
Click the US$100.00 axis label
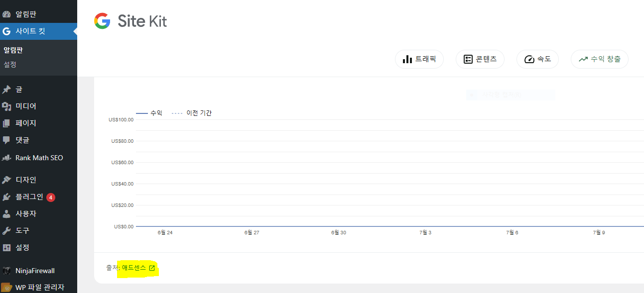coord(121,119)
